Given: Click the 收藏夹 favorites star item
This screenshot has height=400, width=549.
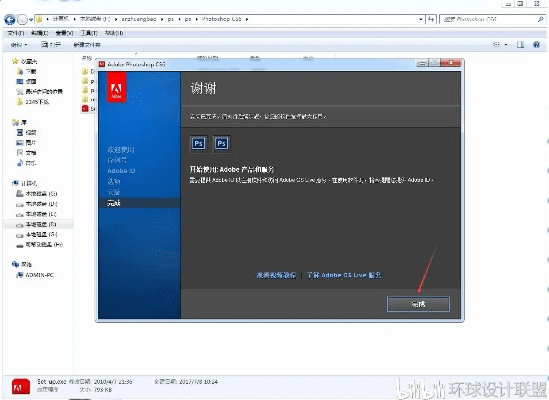Looking at the screenshot, I should coord(25,61).
